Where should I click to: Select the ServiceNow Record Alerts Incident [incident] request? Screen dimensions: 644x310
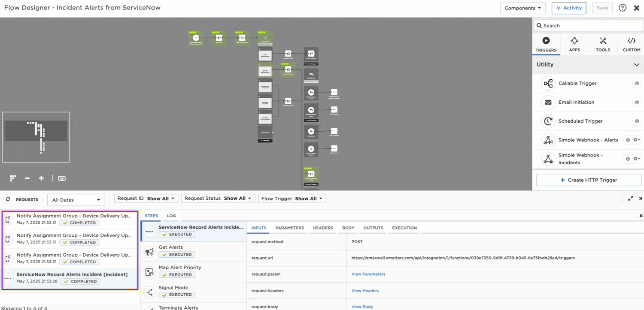70,278
